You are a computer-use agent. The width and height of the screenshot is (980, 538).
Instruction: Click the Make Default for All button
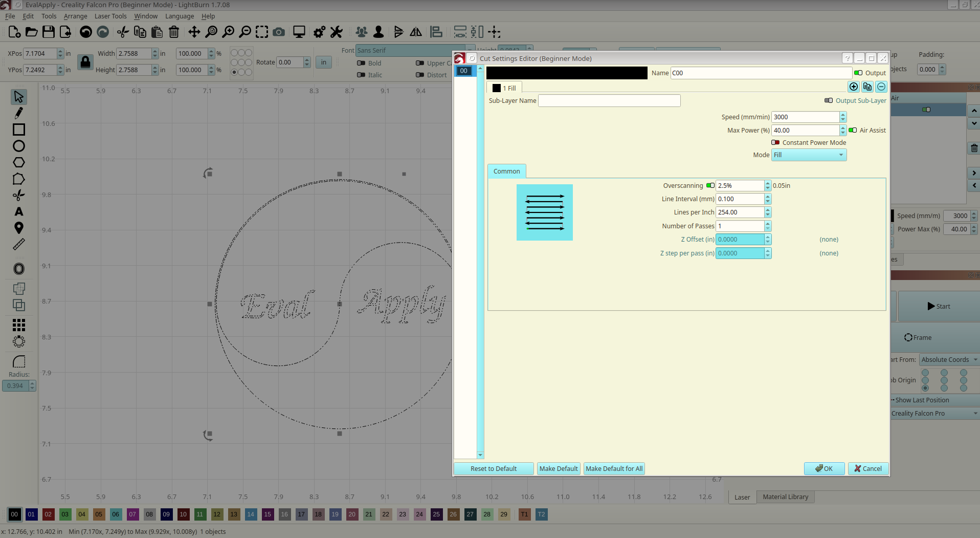pyautogui.click(x=614, y=469)
